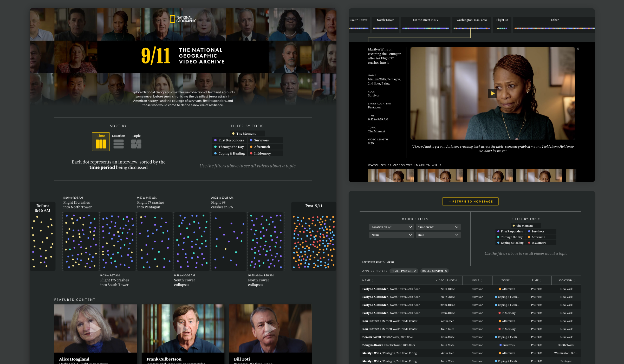Sort table by Video Length column
The image size is (624, 364).
(447, 280)
